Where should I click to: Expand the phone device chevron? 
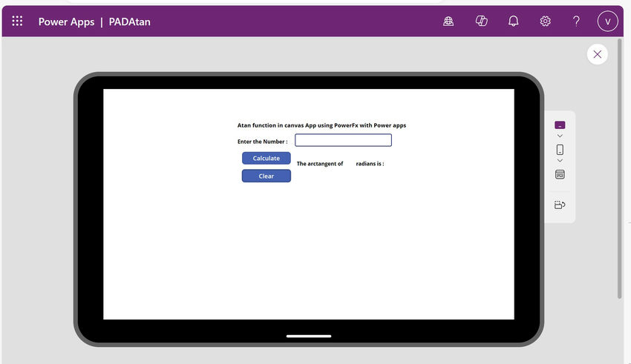tap(560, 160)
